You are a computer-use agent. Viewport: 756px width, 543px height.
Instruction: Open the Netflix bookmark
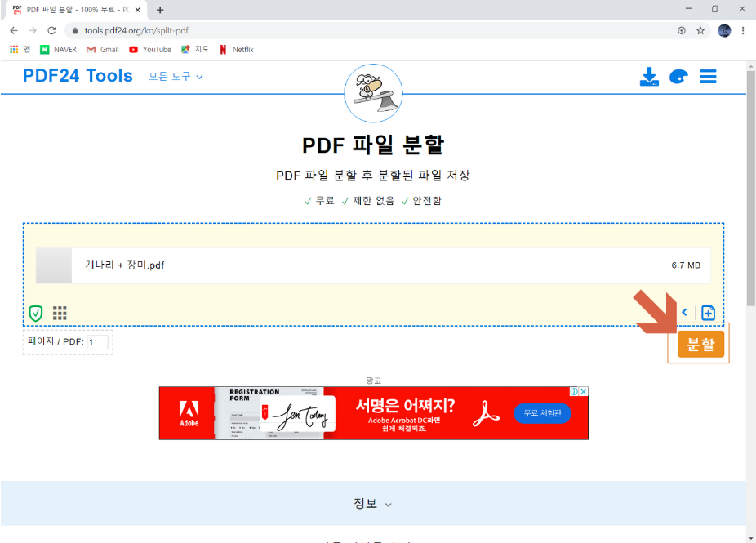236,49
